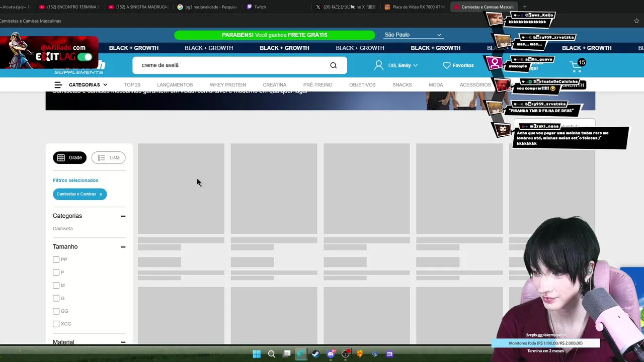
Task: Check the XGG size checkbox
Action: (x=56, y=324)
